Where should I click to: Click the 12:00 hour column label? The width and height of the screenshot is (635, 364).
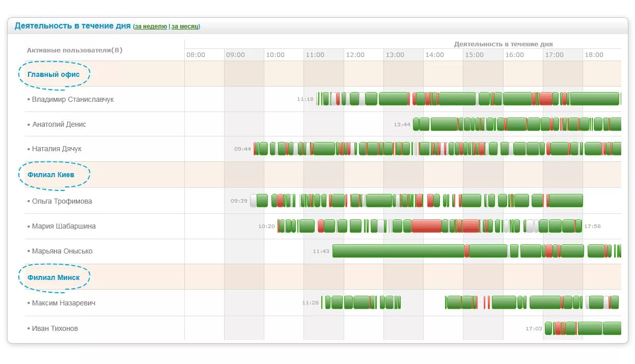[355, 55]
